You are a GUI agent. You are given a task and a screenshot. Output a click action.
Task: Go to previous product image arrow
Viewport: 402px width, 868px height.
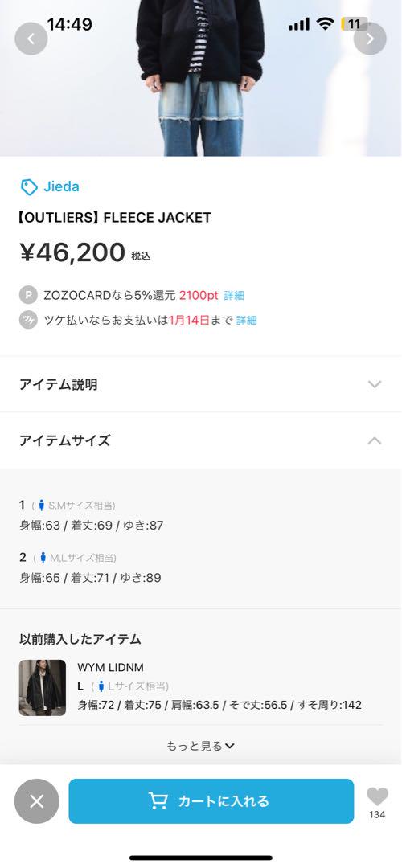(31, 39)
